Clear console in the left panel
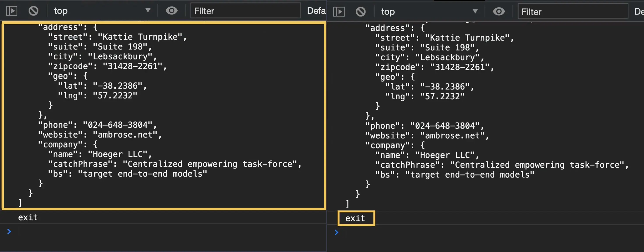 coord(33,11)
